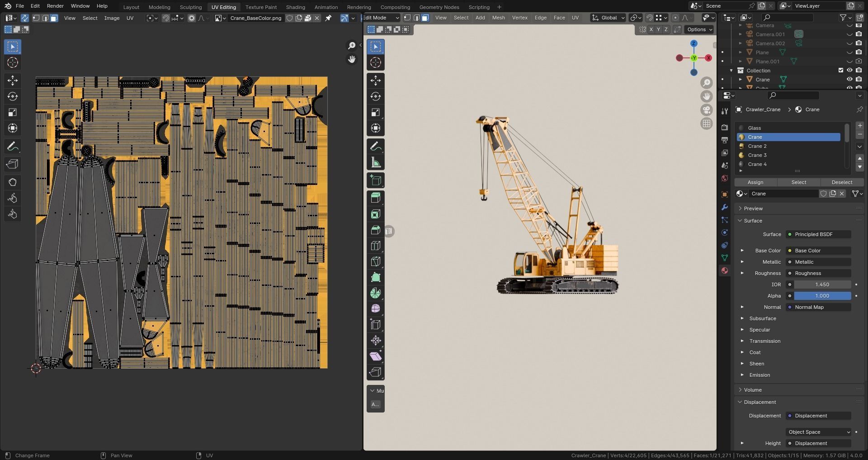Select the Extrude Region tool
This screenshot has width=868, height=460.
[376, 198]
